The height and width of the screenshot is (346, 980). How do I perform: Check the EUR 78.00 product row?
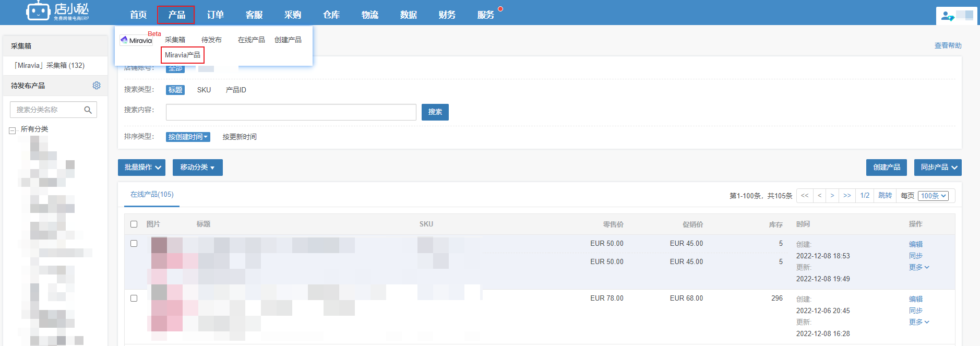134,298
